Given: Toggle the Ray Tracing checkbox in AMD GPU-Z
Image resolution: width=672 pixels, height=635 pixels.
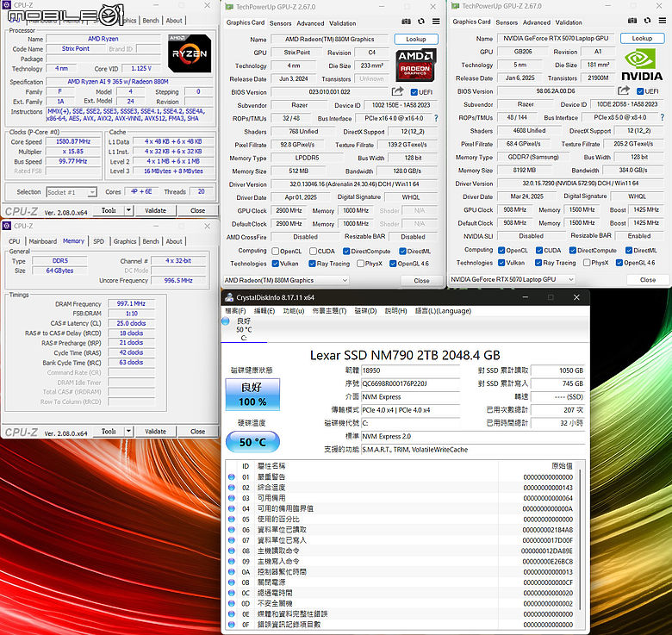Looking at the screenshot, I should [x=313, y=264].
